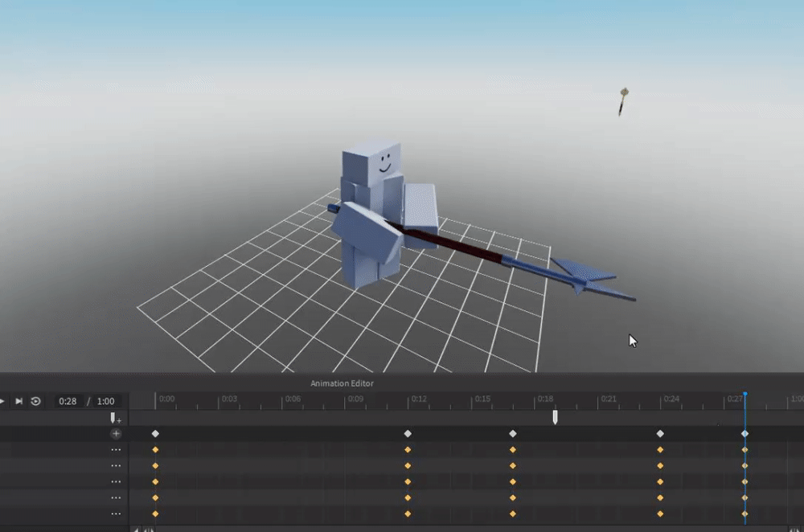Click the 0:21 label on the timeline ruler
Screen dimensions: 804x532
tap(609, 399)
